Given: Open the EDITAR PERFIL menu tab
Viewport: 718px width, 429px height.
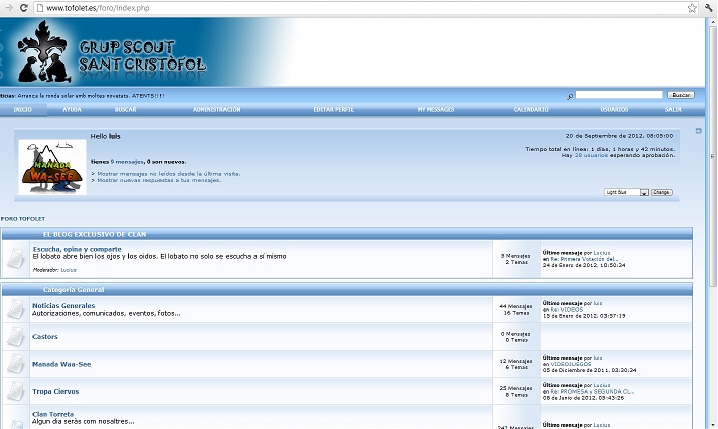Looking at the screenshot, I should pyautogui.click(x=333, y=110).
